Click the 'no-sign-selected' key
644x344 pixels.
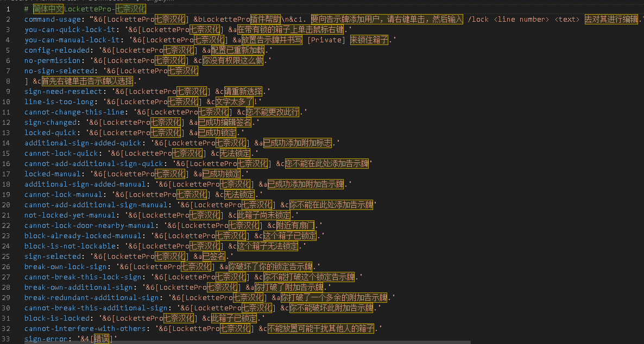coord(59,71)
